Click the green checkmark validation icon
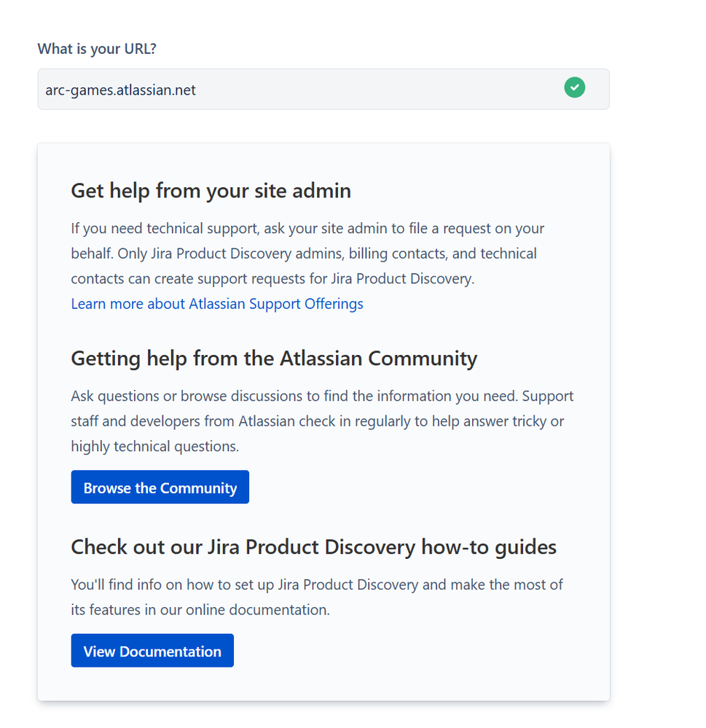The width and height of the screenshot is (706, 728). coord(574,87)
